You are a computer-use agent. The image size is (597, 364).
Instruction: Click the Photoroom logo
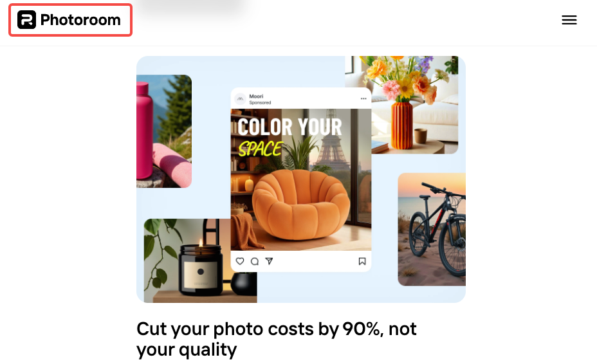coord(69,20)
